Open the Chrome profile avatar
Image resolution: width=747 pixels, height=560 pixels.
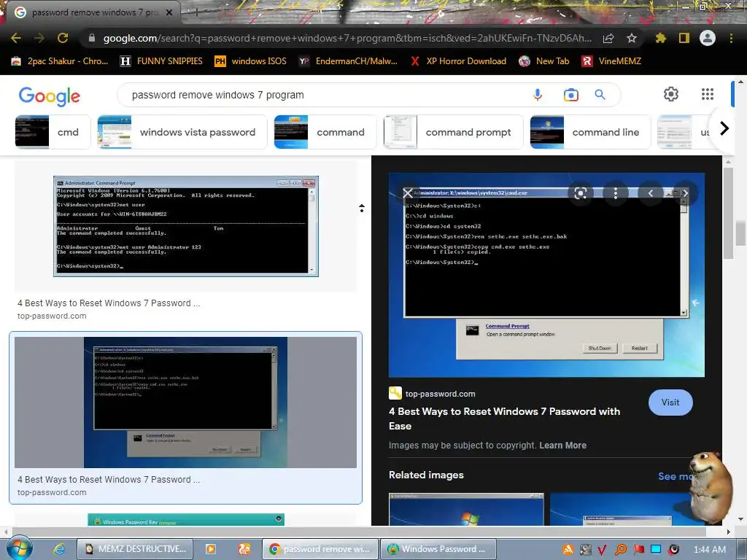point(708,38)
